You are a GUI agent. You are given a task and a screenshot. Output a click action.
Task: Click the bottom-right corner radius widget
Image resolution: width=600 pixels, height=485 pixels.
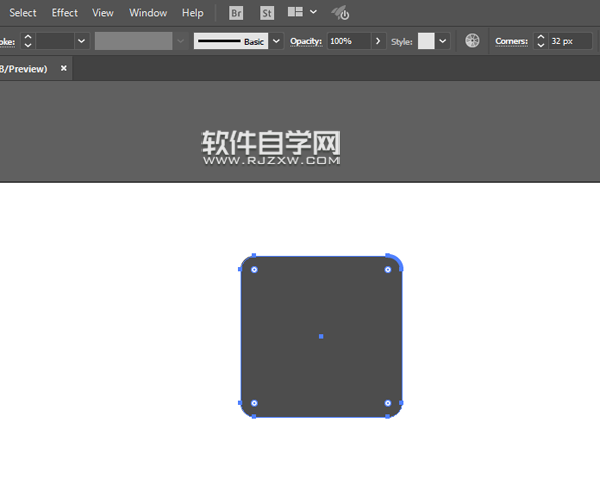coord(388,403)
